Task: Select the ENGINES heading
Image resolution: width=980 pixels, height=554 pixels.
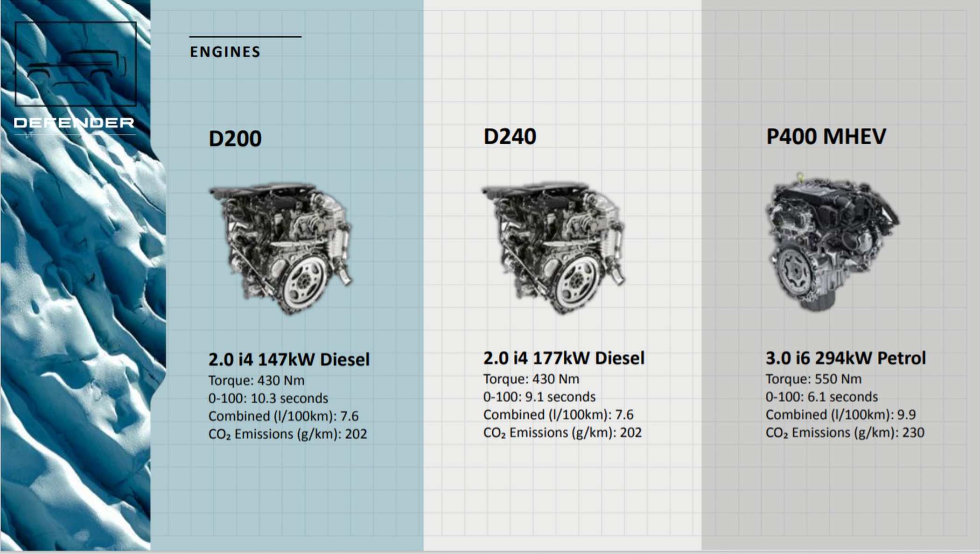Action: [225, 52]
